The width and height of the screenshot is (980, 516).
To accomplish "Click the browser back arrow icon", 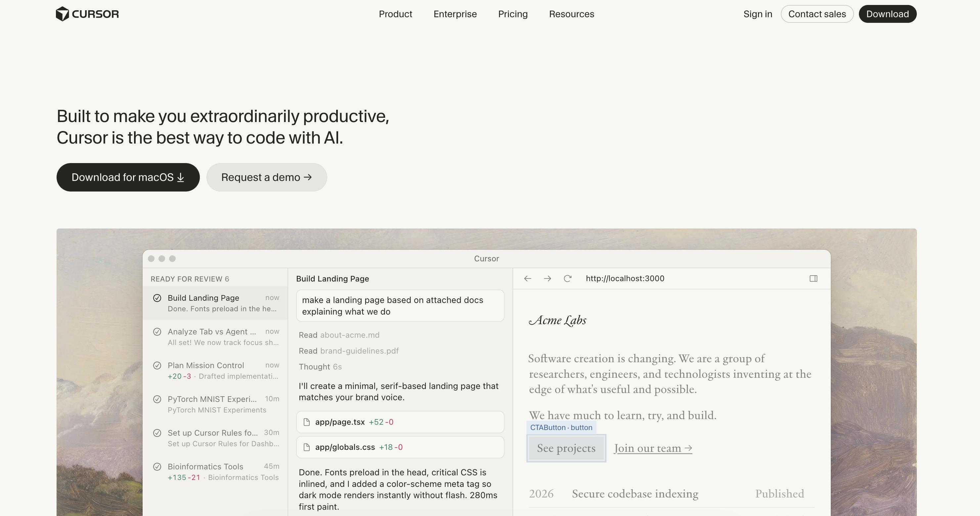I will tap(527, 279).
